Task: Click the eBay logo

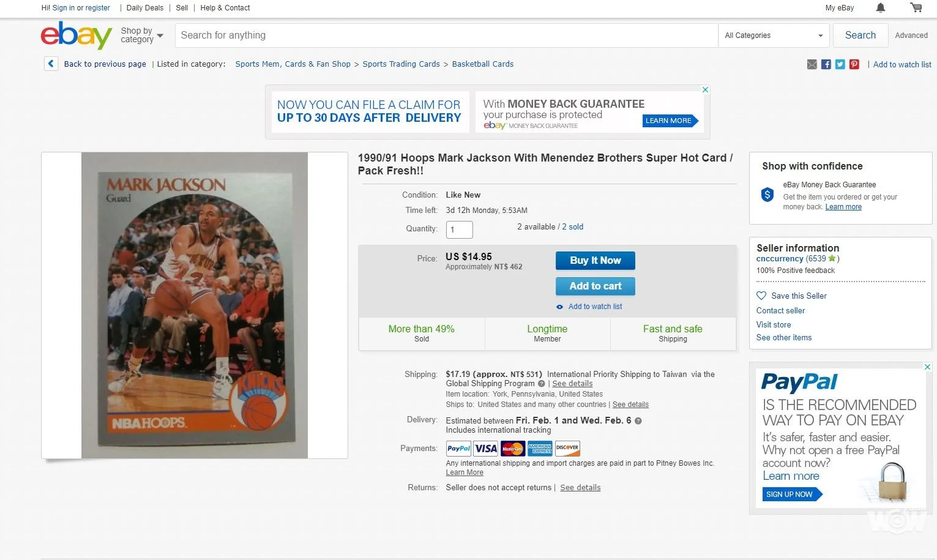Action: click(77, 35)
